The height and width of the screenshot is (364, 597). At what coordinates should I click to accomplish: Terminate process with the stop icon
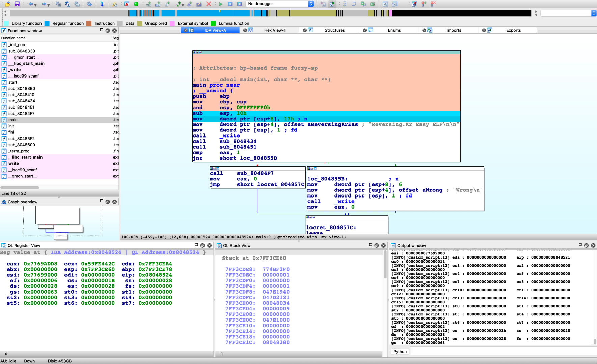(x=239, y=4)
